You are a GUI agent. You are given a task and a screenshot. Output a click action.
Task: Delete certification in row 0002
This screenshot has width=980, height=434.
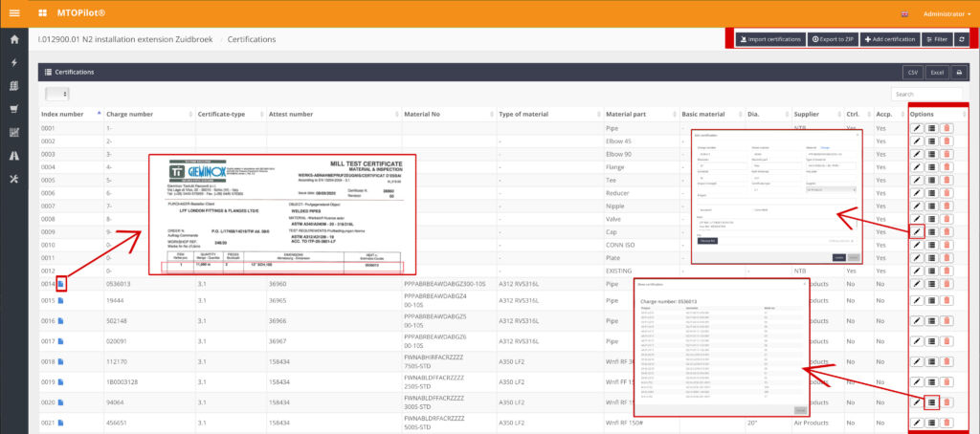[x=947, y=141]
